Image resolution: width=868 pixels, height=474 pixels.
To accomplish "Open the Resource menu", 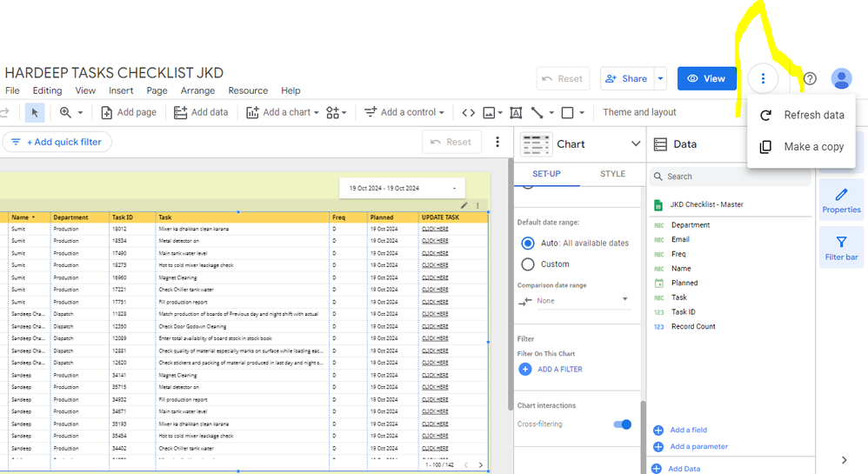I will 248,90.
